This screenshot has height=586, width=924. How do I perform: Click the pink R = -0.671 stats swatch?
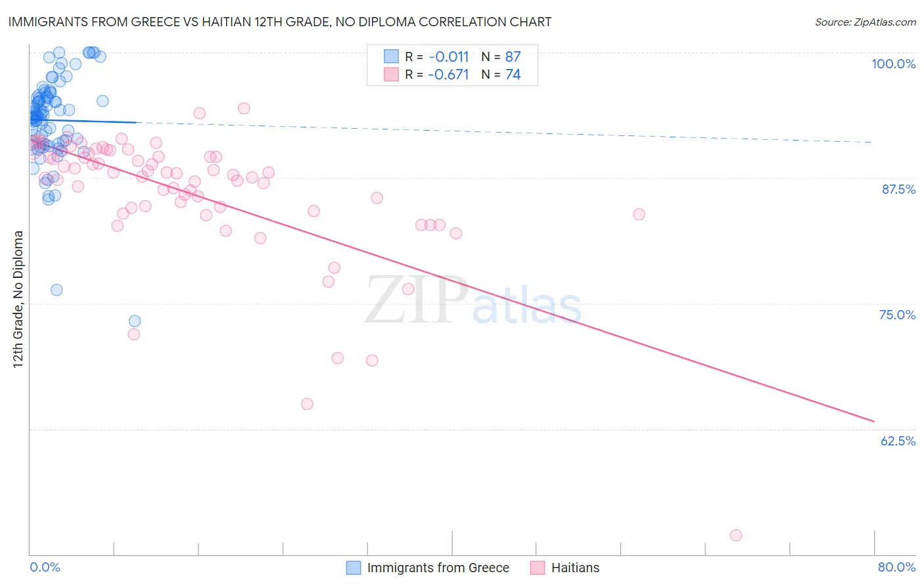[x=391, y=74]
